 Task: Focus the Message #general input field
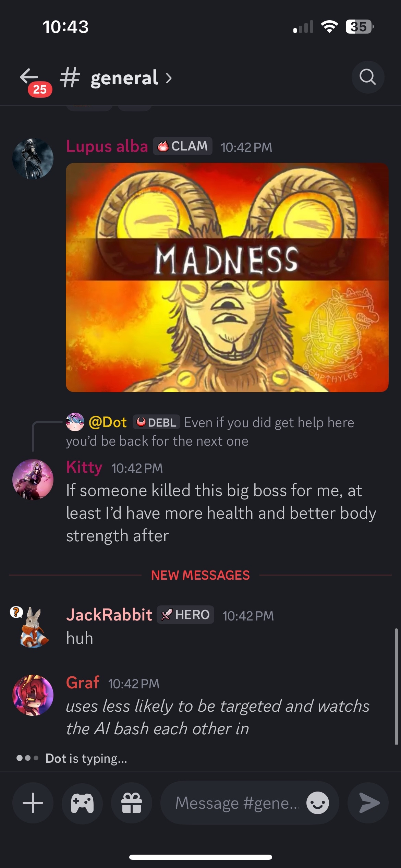pos(236,803)
